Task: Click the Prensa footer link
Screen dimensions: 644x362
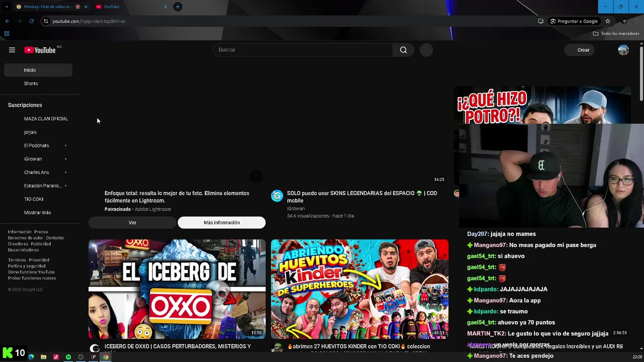Action: pyautogui.click(x=41, y=232)
